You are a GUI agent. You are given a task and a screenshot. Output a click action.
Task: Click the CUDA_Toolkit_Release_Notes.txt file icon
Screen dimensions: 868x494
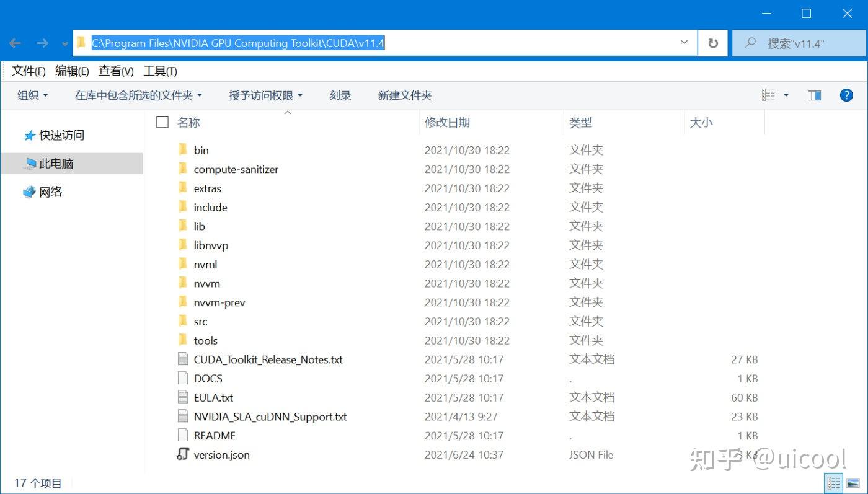(182, 359)
